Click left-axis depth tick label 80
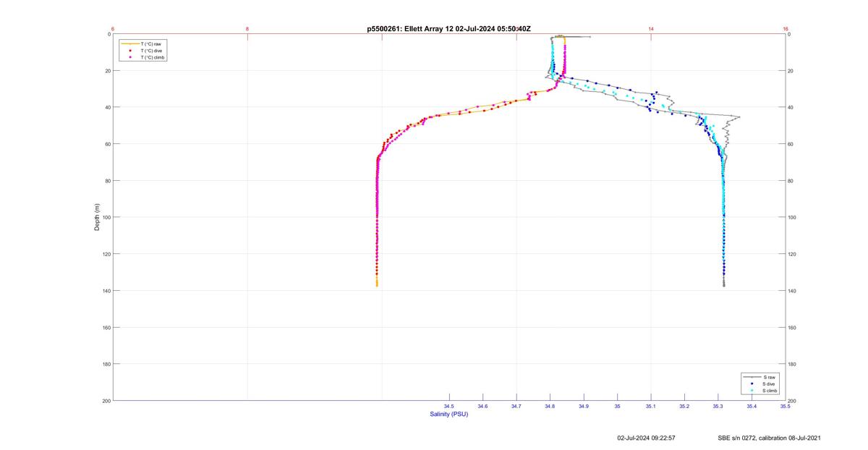868x450 pixels. click(x=108, y=181)
